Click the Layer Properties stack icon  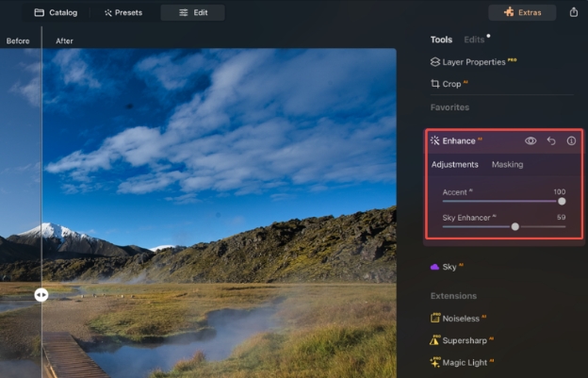(x=435, y=62)
